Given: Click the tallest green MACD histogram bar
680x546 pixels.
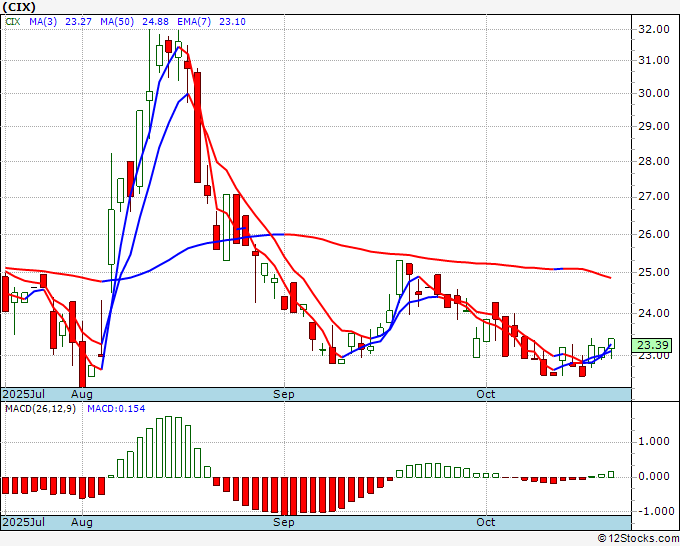Looking at the screenshot, I should click(170, 447).
